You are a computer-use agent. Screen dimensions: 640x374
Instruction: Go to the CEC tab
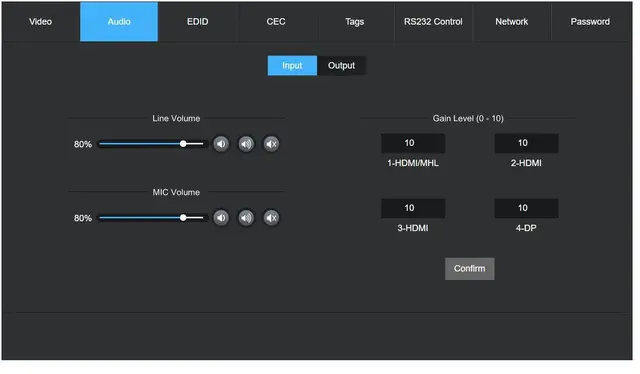pos(276,22)
